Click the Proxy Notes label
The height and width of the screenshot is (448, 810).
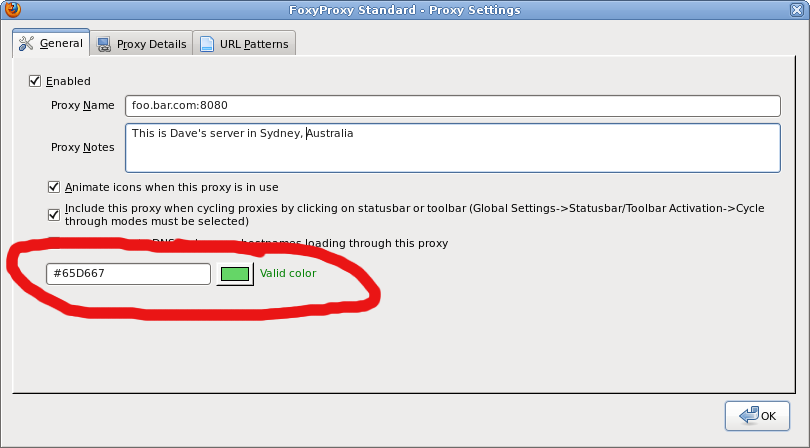[83, 147]
